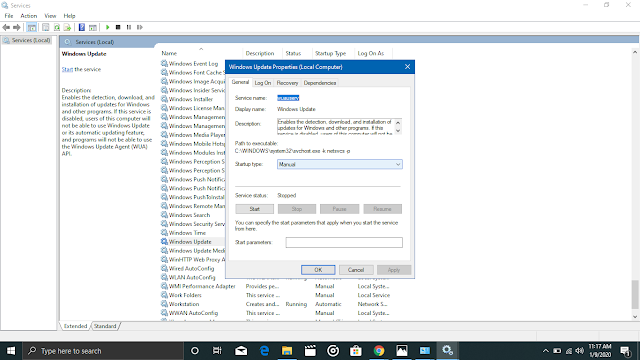Click the Export List toolbar icon
The height and width of the screenshot is (360, 640).
coord(67,27)
